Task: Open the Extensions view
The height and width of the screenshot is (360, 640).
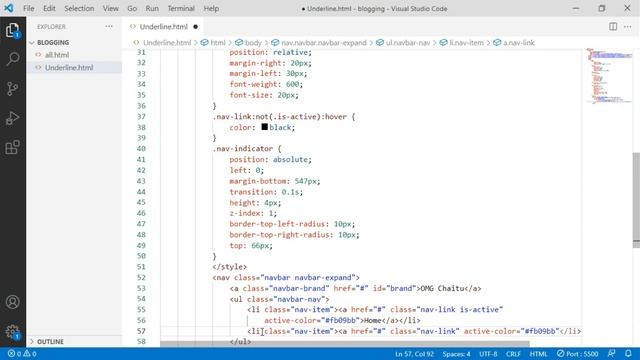Action: [x=13, y=147]
